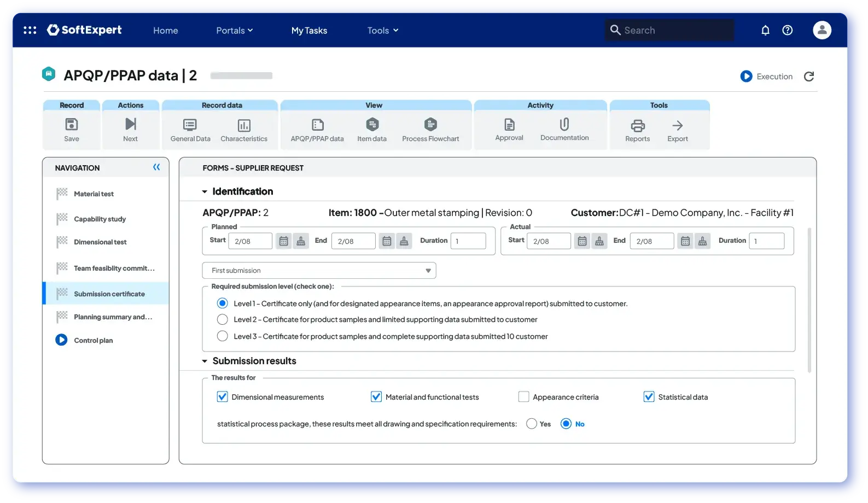Screen dimensions: 868x503
Task: Click the Documentation paperclip icon
Action: (x=564, y=124)
